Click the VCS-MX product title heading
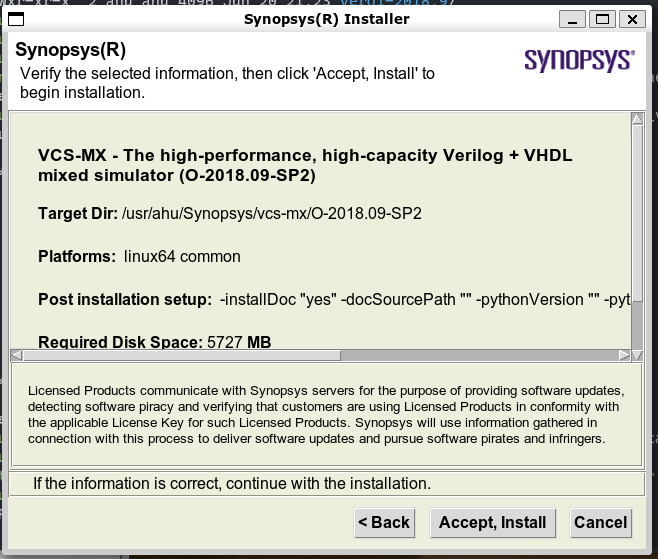This screenshot has height=559, width=658. (305, 166)
